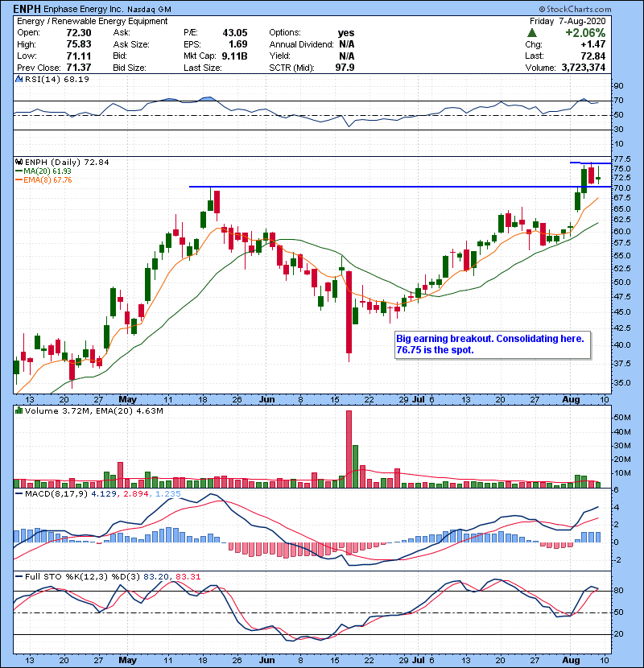
Task: Click the 'Big earning breakout' annotation box
Action: [493, 344]
